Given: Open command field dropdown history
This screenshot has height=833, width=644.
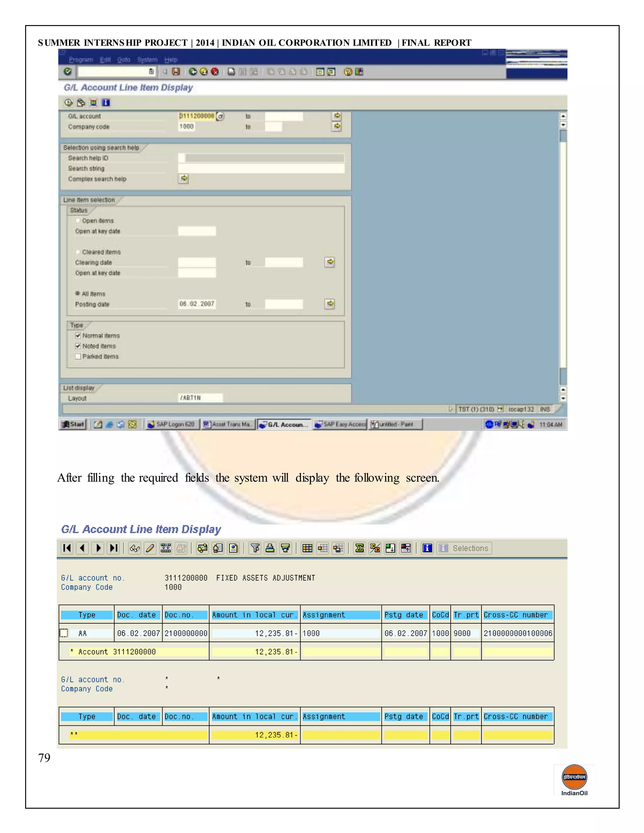Looking at the screenshot, I should pyautogui.click(x=152, y=71).
